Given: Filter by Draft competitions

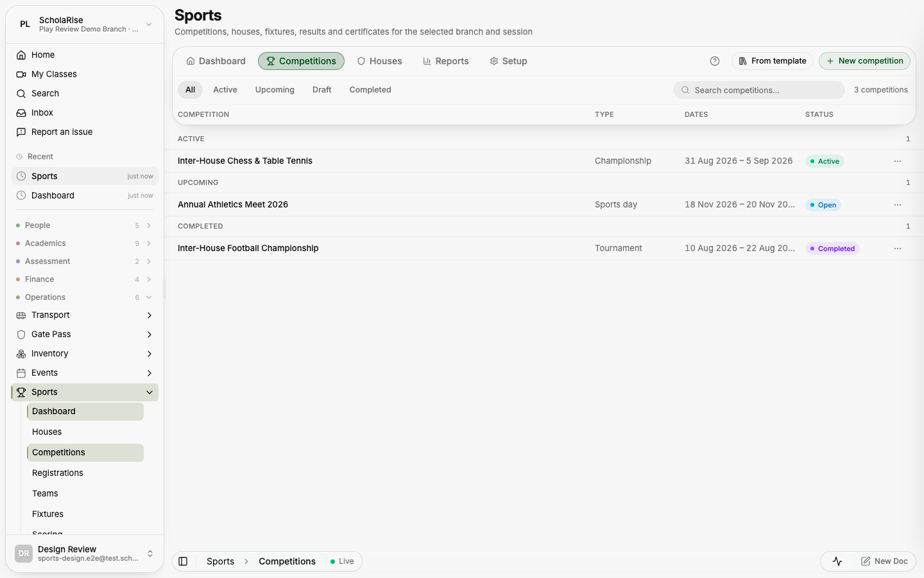Looking at the screenshot, I should tap(322, 90).
